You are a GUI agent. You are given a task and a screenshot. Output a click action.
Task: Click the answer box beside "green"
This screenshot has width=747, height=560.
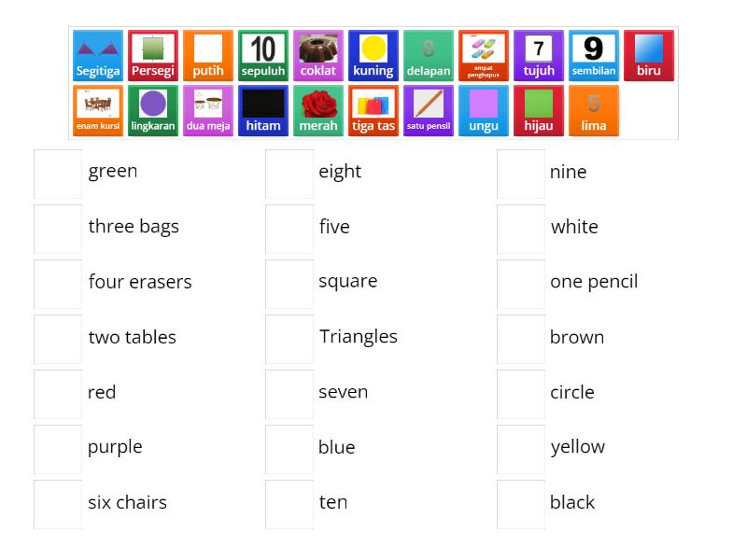58,173
